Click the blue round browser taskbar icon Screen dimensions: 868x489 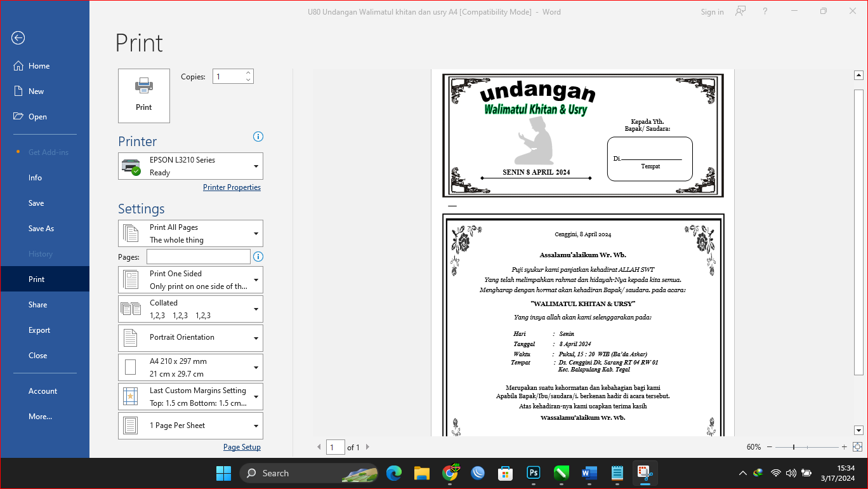click(x=478, y=473)
